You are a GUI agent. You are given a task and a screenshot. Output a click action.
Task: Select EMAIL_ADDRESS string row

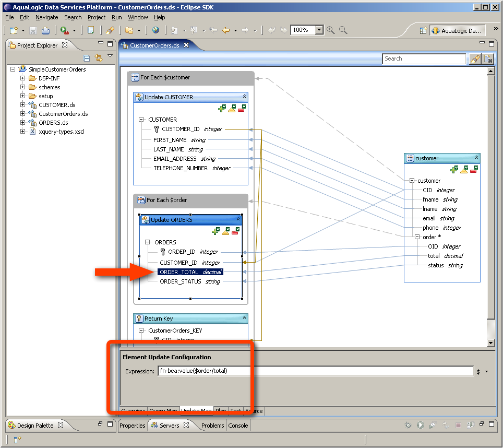[185, 159]
